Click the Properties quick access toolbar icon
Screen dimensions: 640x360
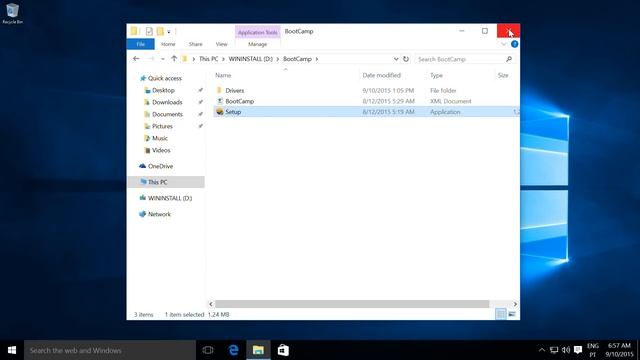point(149,31)
